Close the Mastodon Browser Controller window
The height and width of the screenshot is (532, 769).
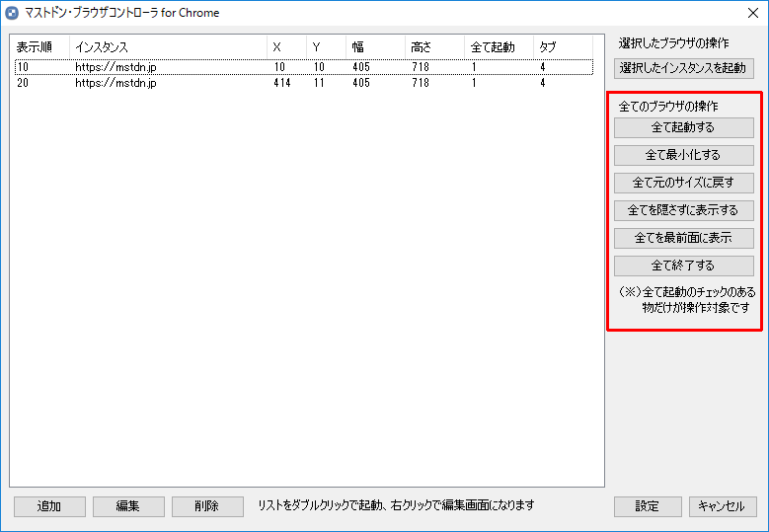click(753, 13)
